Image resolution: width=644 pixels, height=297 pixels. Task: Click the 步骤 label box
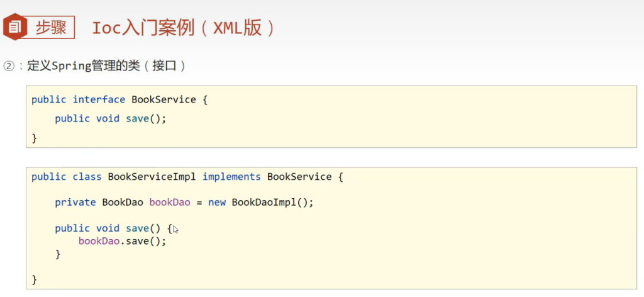click(51, 28)
